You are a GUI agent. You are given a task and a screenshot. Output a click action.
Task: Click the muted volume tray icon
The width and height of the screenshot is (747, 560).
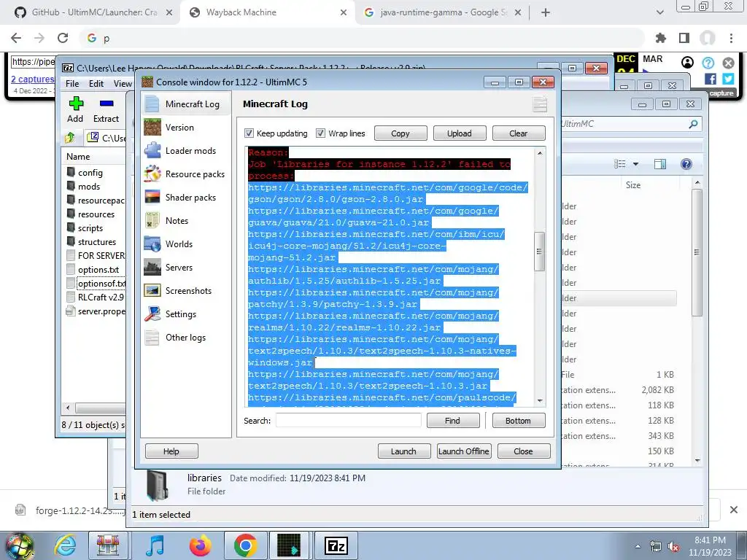[673, 547]
